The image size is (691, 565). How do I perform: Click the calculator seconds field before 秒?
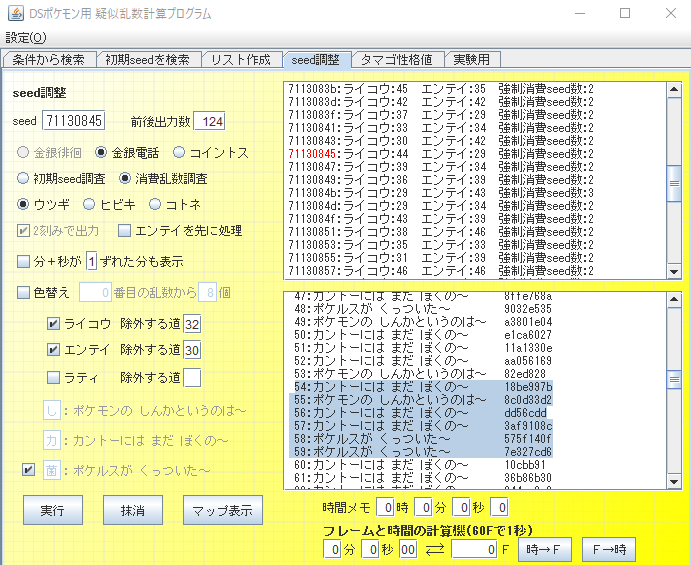pos(370,550)
